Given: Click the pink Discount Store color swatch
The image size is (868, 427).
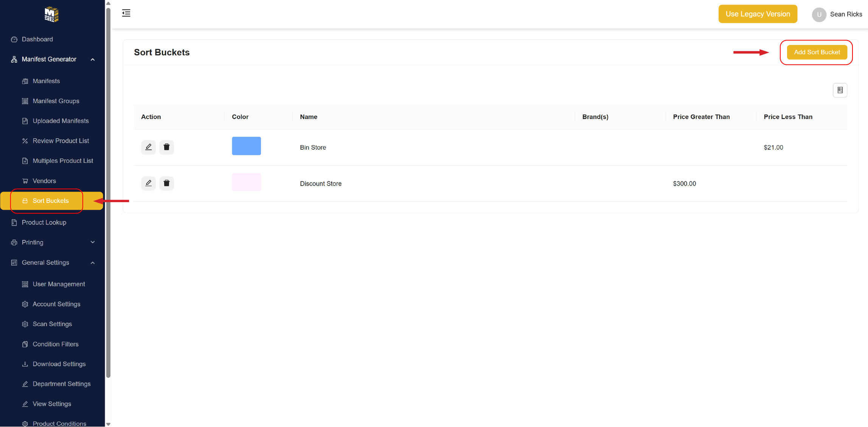Looking at the screenshot, I should pos(246,182).
